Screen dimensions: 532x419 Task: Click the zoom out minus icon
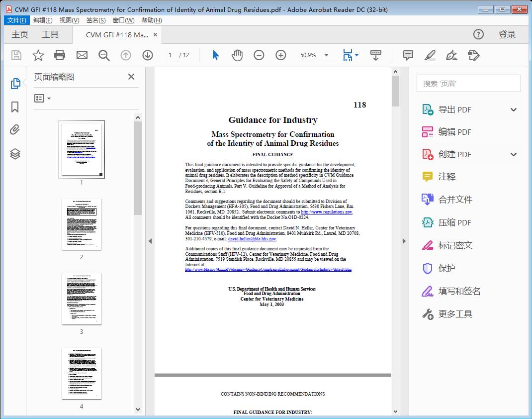259,55
